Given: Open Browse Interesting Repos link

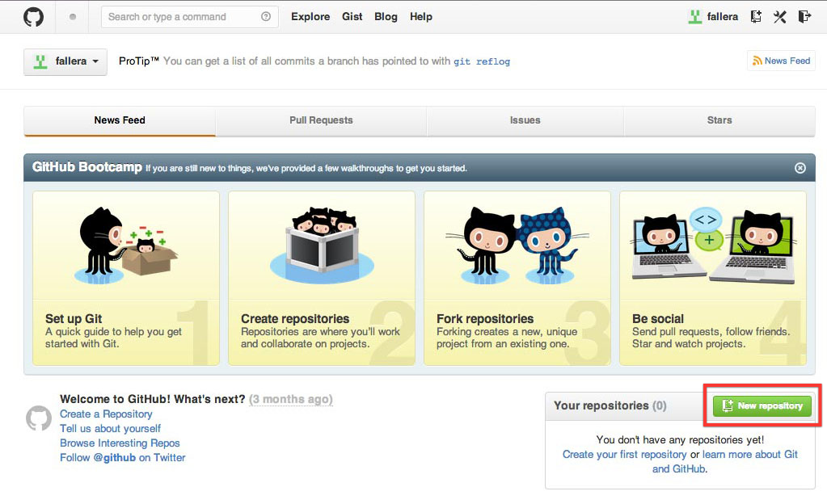Looking at the screenshot, I should pyautogui.click(x=120, y=443).
